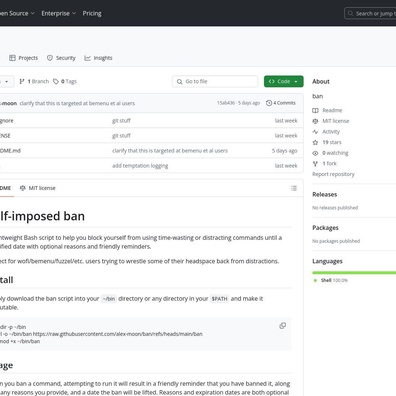Viewport: 396px width, 396px height.
Task: View the 19 stars link
Action: [x=332, y=142]
